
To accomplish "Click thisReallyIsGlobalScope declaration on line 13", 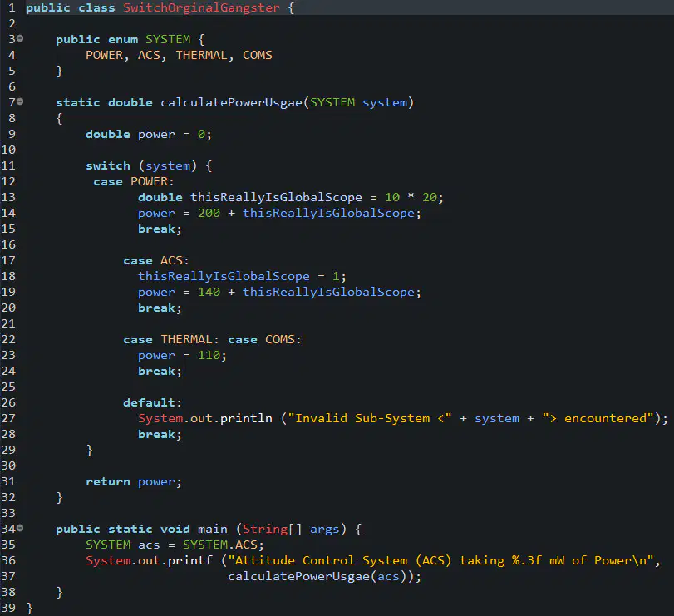I will coord(276,197).
